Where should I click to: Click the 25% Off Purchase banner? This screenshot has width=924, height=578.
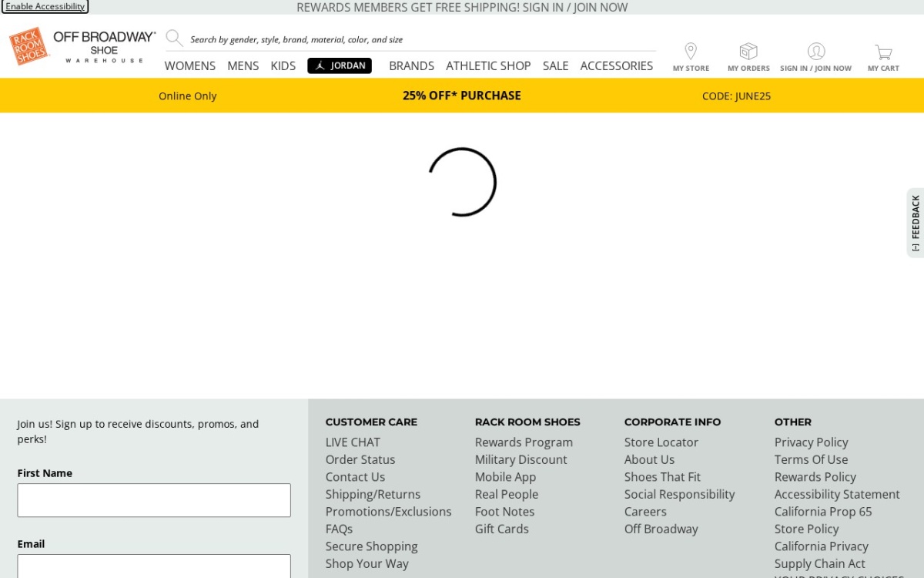(462, 96)
